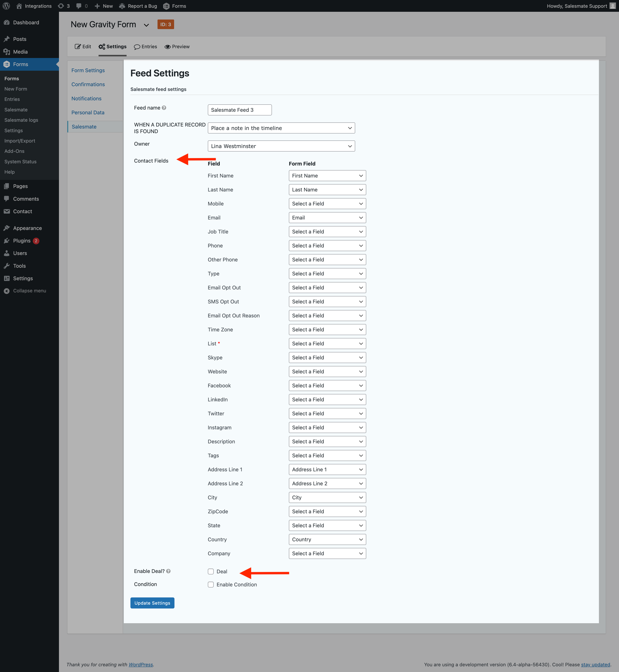Click the updates icon showing 3
The height and width of the screenshot is (672, 619).
[x=61, y=6]
